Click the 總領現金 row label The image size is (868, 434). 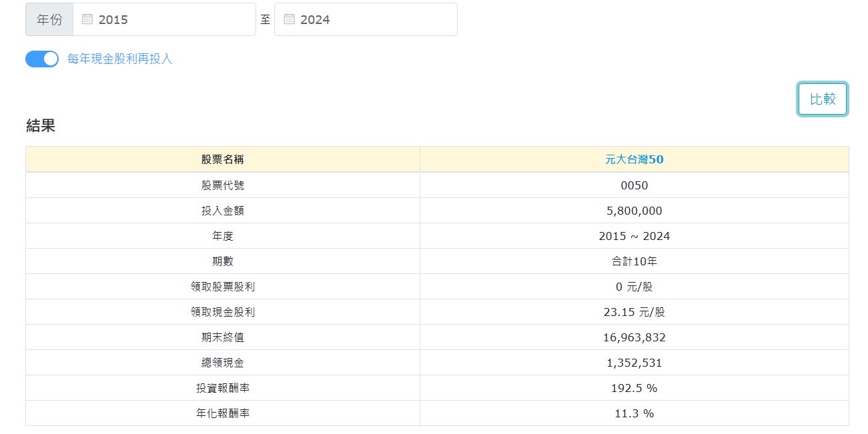pos(223,363)
